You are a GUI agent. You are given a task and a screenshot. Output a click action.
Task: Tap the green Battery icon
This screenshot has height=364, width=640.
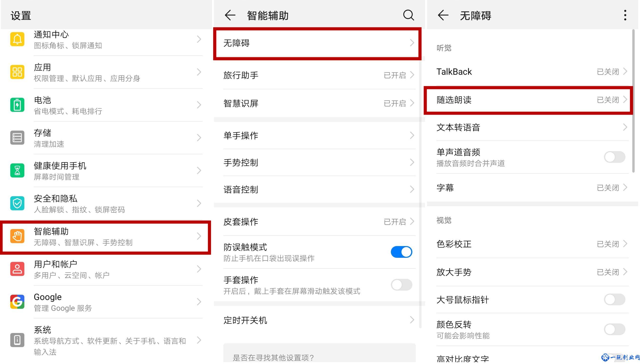(17, 105)
